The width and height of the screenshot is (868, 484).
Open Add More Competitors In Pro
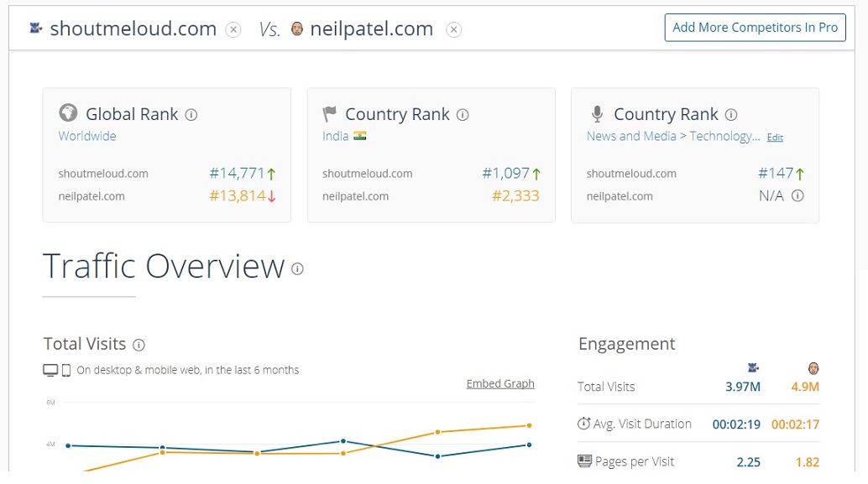(x=755, y=28)
